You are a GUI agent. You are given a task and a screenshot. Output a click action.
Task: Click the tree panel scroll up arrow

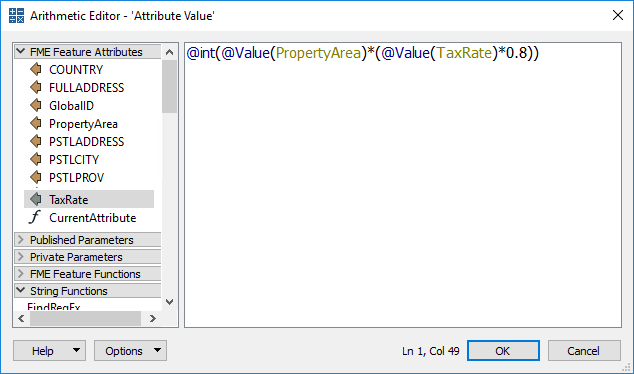tap(170, 52)
